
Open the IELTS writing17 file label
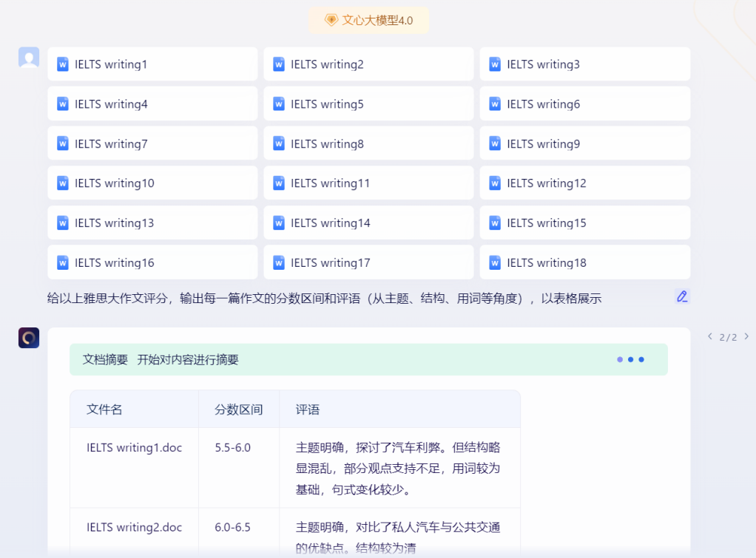[330, 263]
